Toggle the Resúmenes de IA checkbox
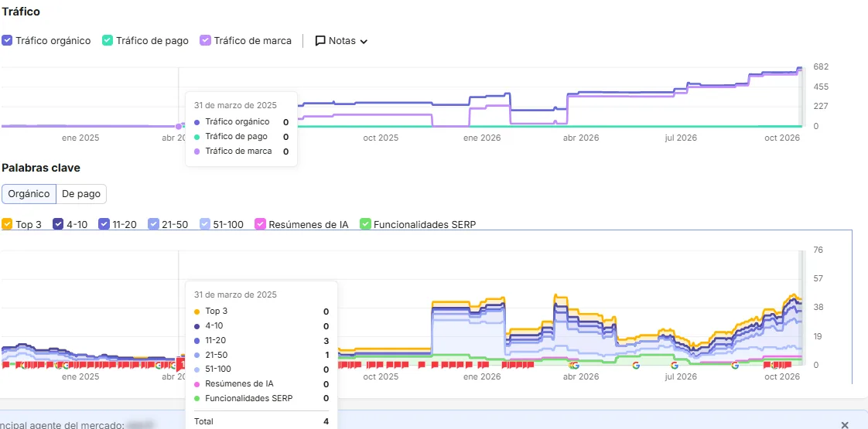The image size is (868, 429). click(260, 224)
